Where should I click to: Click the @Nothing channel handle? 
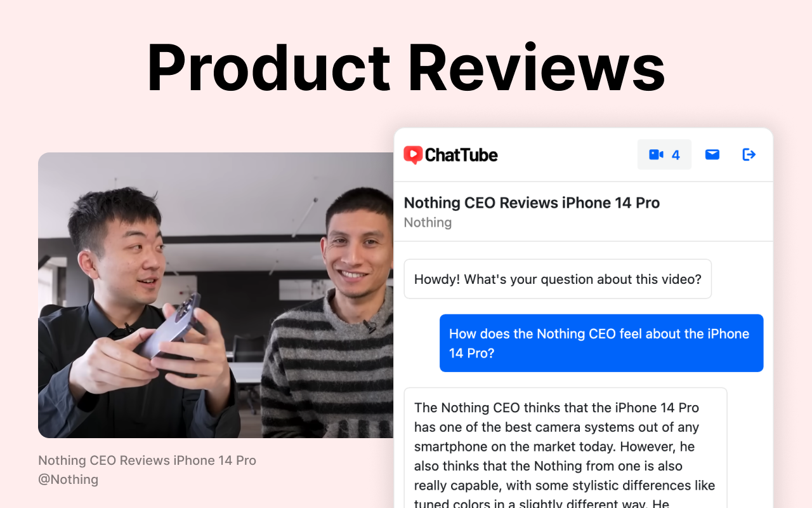(69, 479)
